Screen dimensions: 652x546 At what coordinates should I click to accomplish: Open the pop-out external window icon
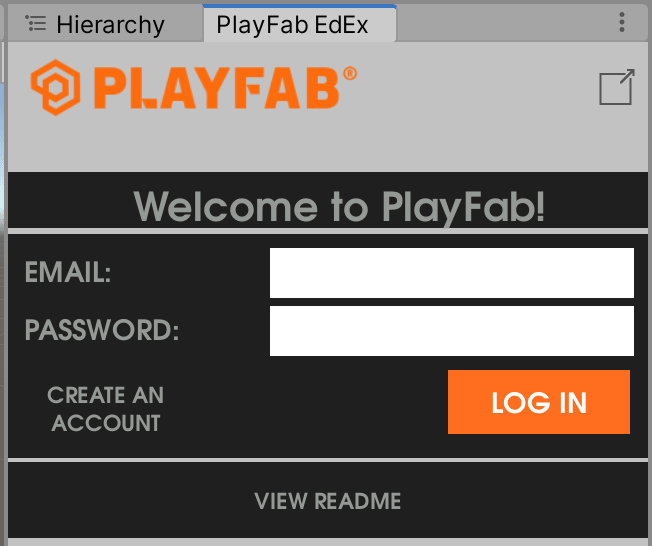click(x=617, y=87)
